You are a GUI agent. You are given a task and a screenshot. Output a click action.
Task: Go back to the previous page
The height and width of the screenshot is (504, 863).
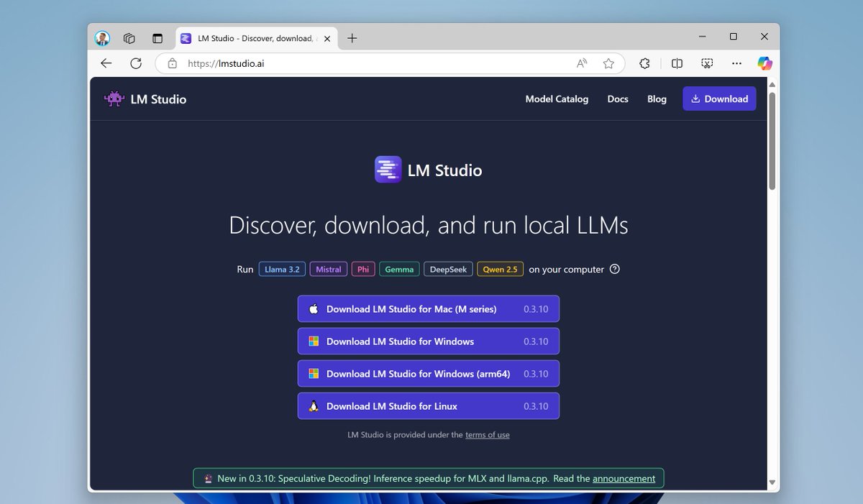[106, 63]
